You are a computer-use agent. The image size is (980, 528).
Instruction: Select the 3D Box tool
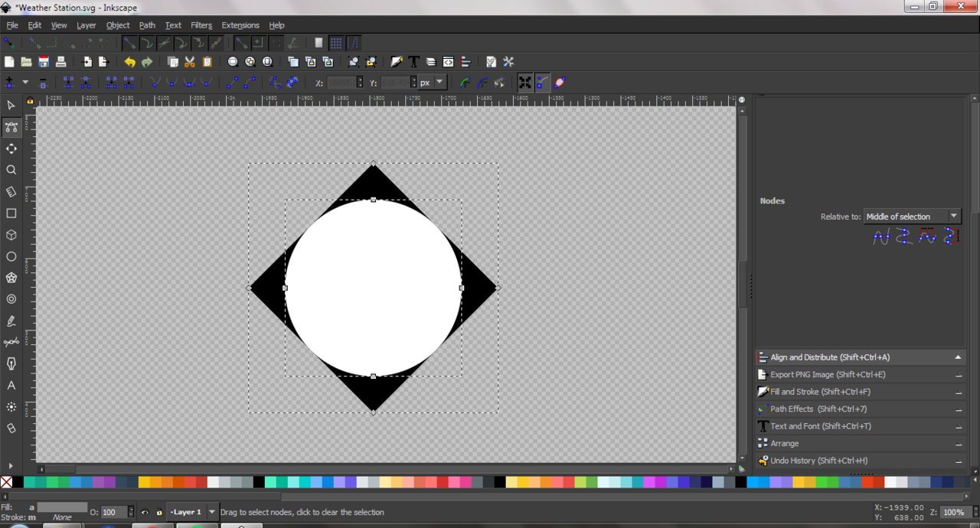pos(11,235)
